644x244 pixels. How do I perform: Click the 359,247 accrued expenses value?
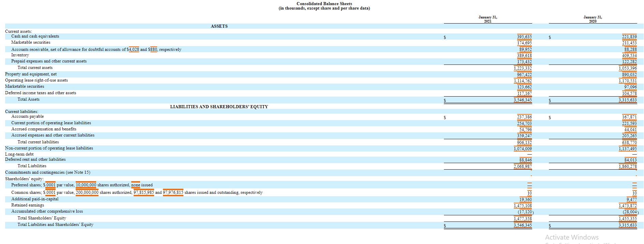(x=524, y=136)
